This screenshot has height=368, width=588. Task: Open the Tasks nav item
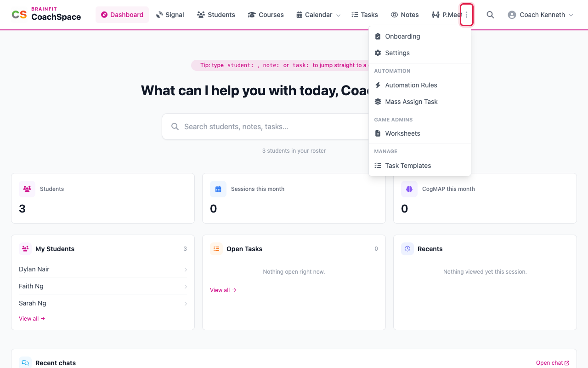(x=364, y=15)
